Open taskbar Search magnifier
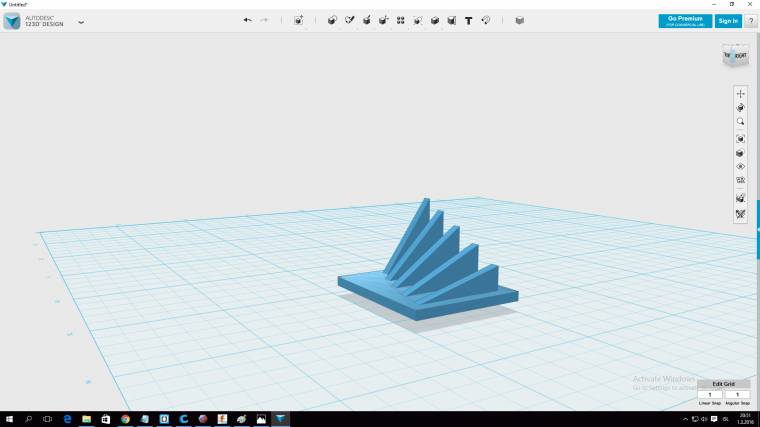The width and height of the screenshot is (760, 427). [x=29, y=419]
